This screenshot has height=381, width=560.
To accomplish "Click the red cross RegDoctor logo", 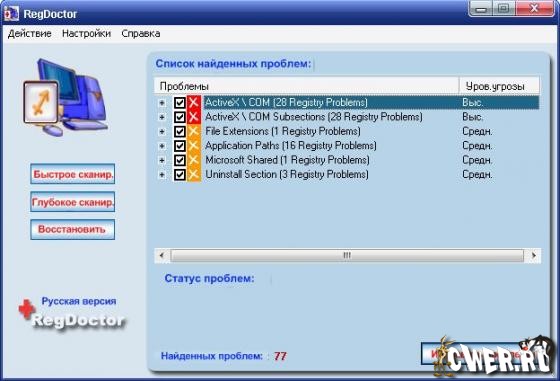I will tap(27, 309).
